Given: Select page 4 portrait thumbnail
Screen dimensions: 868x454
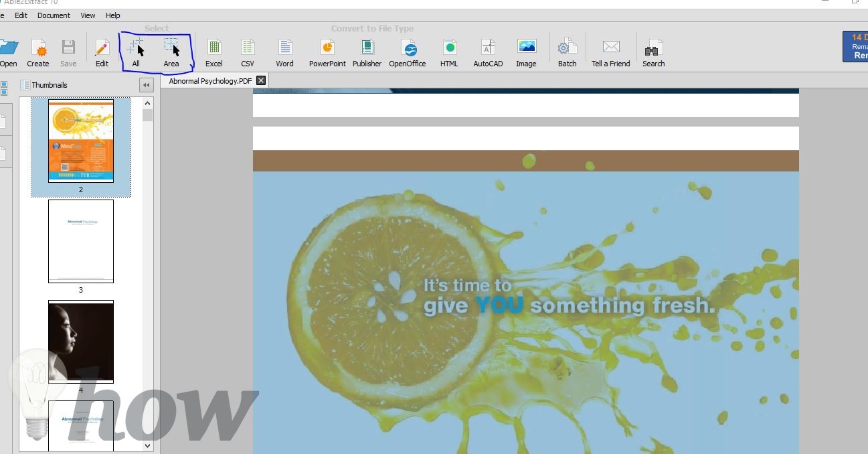Looking at the screenshot, I should click(x=81, y=342).
